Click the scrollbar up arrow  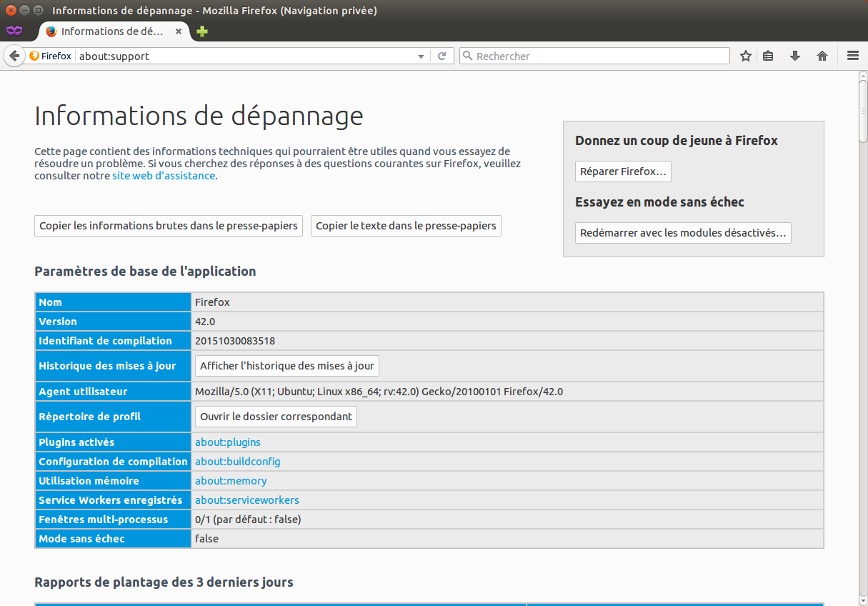coord(863,76)
